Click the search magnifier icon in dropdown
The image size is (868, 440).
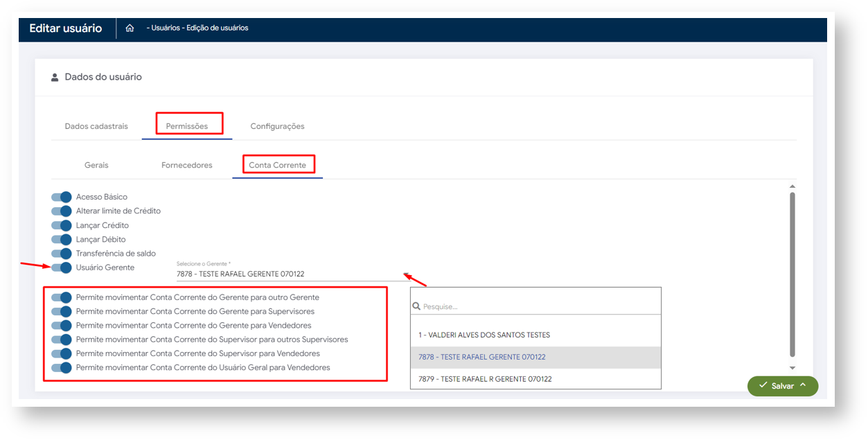[x=416, y=306]
